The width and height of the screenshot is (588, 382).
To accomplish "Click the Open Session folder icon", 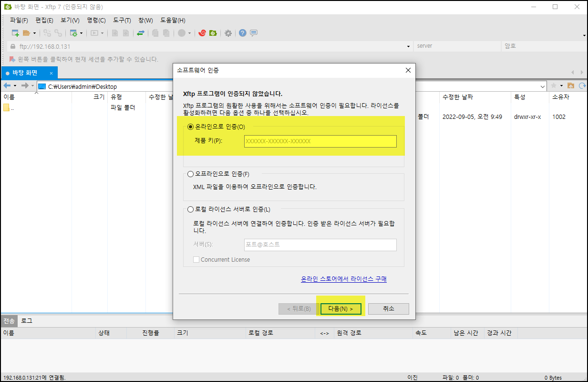I will [26, 33].
